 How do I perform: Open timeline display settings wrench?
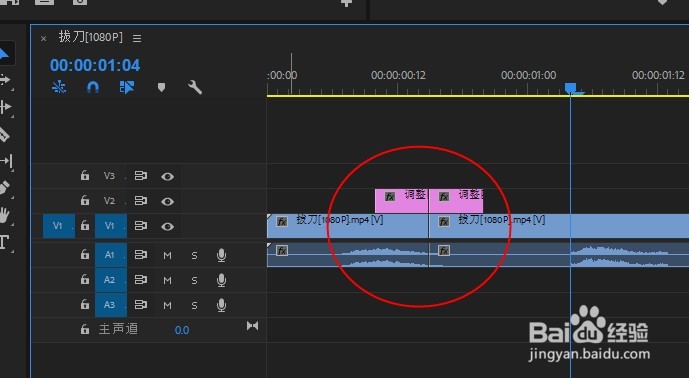(195, 87)
